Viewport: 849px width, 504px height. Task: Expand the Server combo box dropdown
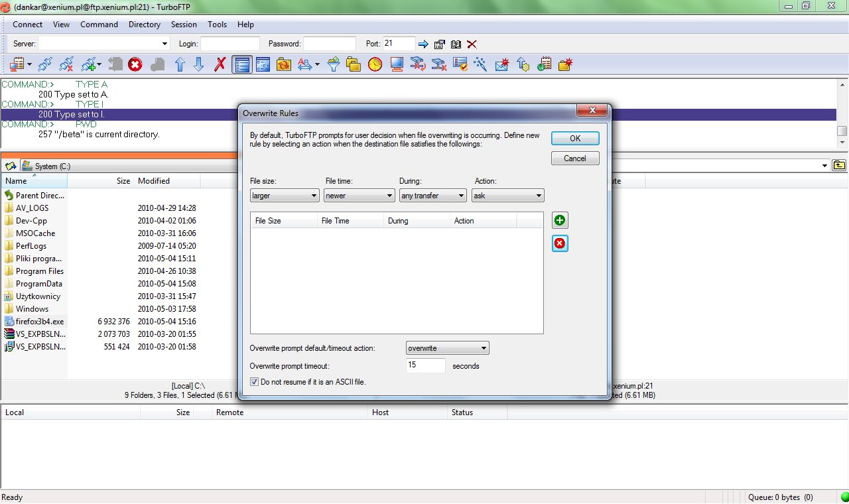tap(165, 44)
